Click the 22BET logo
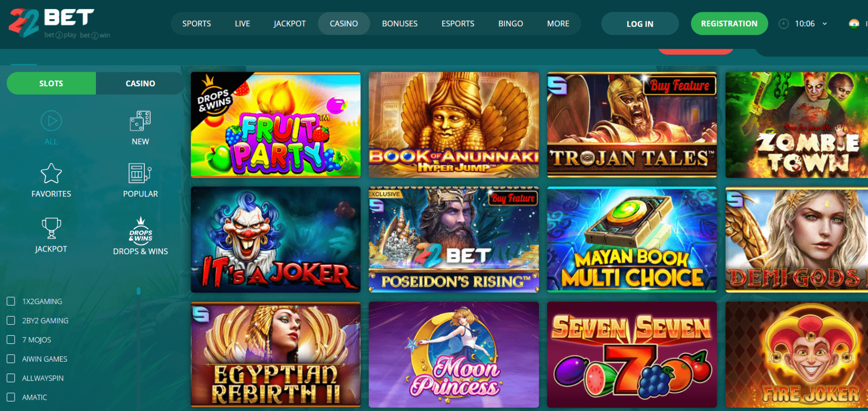 [59, 23]
